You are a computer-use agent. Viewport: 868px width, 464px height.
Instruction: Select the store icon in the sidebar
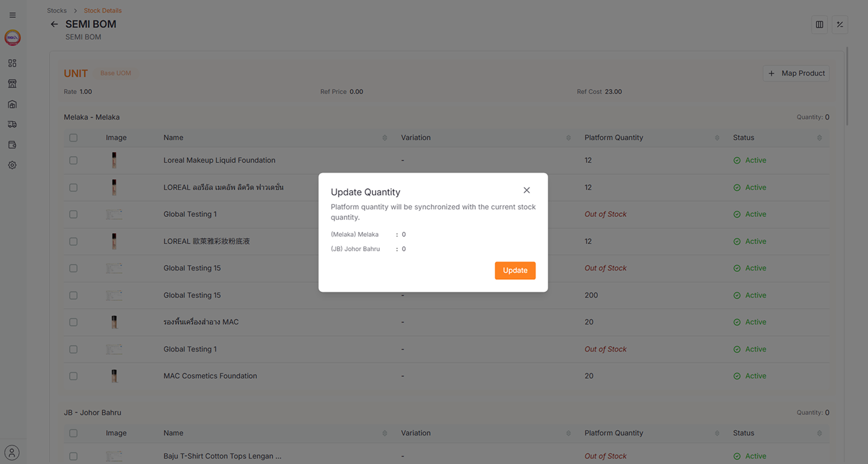point(12,83)
